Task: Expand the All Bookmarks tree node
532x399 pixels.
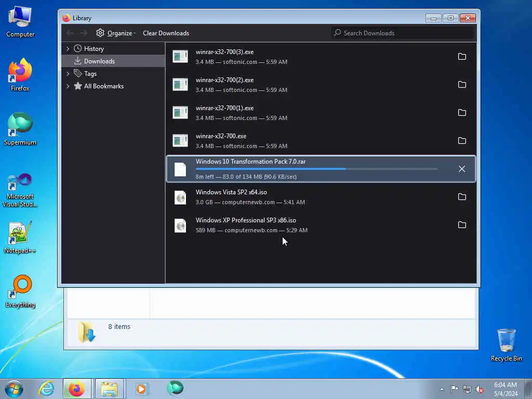Action: pos(68,86)
